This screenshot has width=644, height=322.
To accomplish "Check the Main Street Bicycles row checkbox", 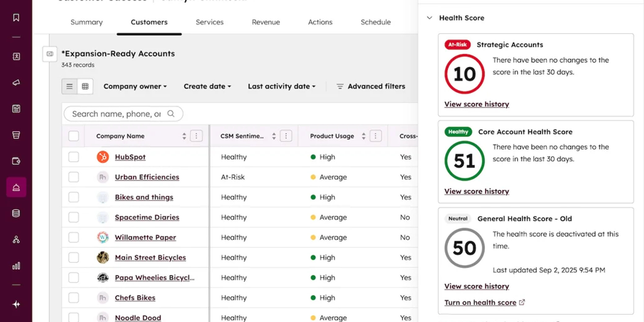I will pyautogui.click(x=74, y=258).
